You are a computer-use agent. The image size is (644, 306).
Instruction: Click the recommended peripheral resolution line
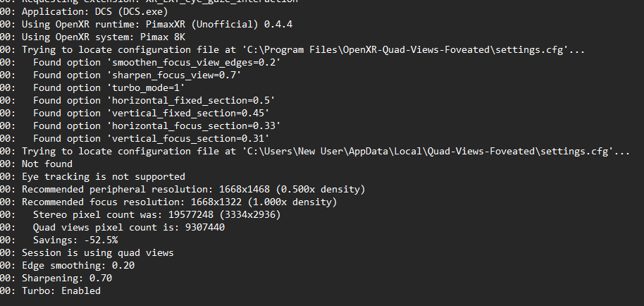pyautogui.click(x=194, y=190)
